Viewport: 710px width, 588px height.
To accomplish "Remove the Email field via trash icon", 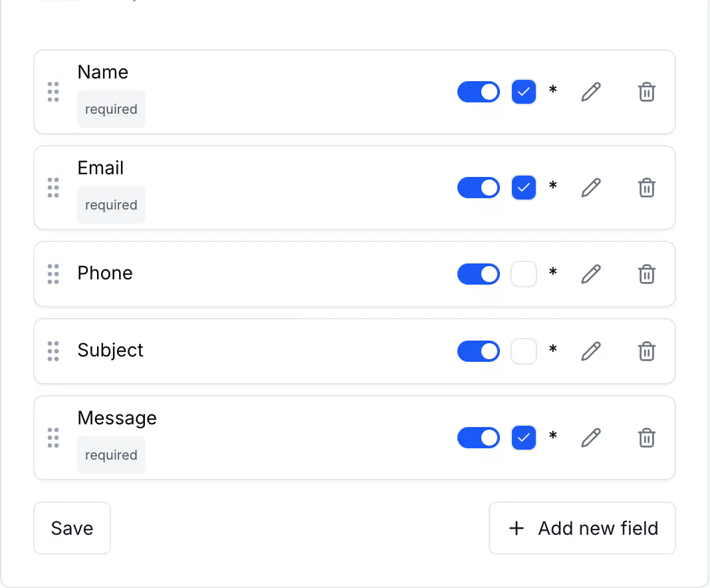I will 647,188.
